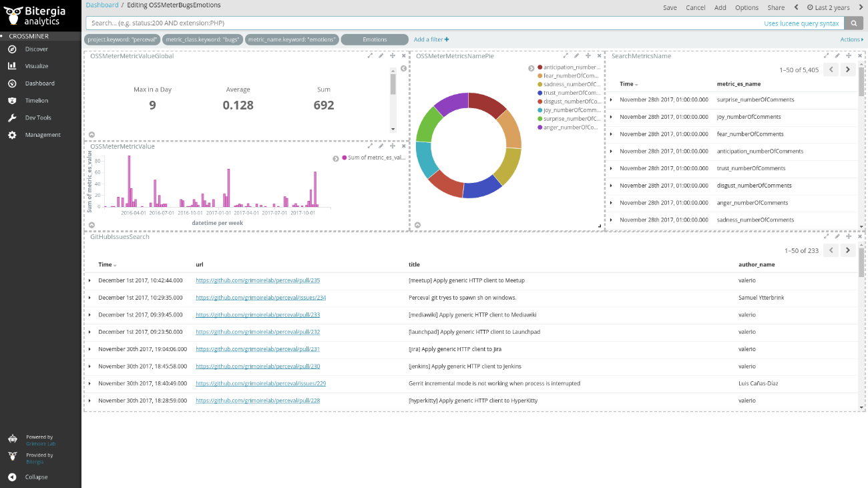Collapse the pie chart legend
Screen dimensions: 868x488
531,68
